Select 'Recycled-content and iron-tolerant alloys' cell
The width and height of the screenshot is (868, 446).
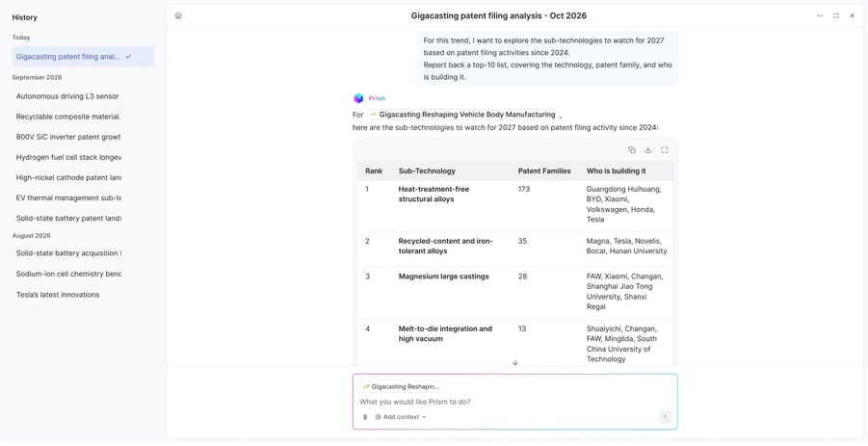pos(446,247)
